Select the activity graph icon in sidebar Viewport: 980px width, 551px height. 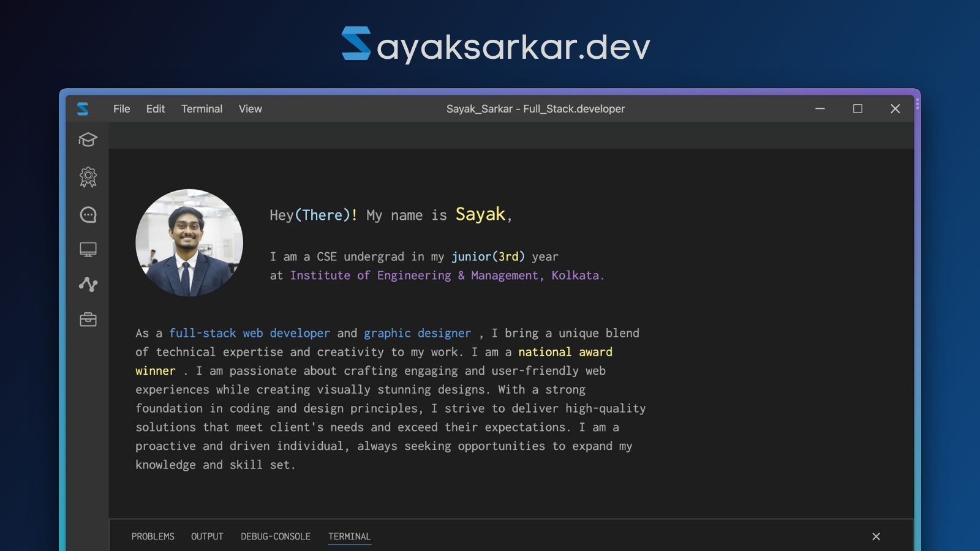point(88,284)
